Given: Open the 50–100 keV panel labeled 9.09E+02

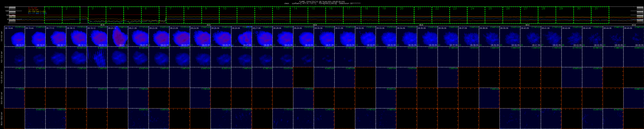Looking at the screenshot, I should coord(35,119).
